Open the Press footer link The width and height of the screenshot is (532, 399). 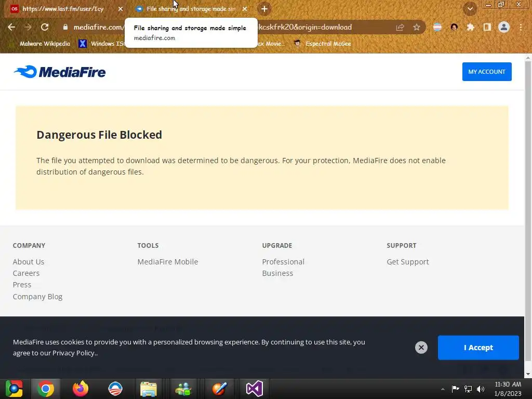click(22, 285)
